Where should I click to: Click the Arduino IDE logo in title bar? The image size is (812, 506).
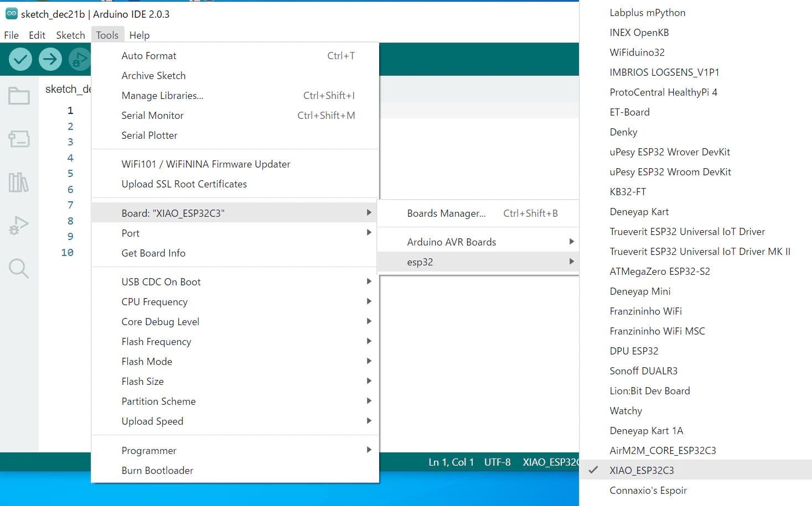pos(11,14)
